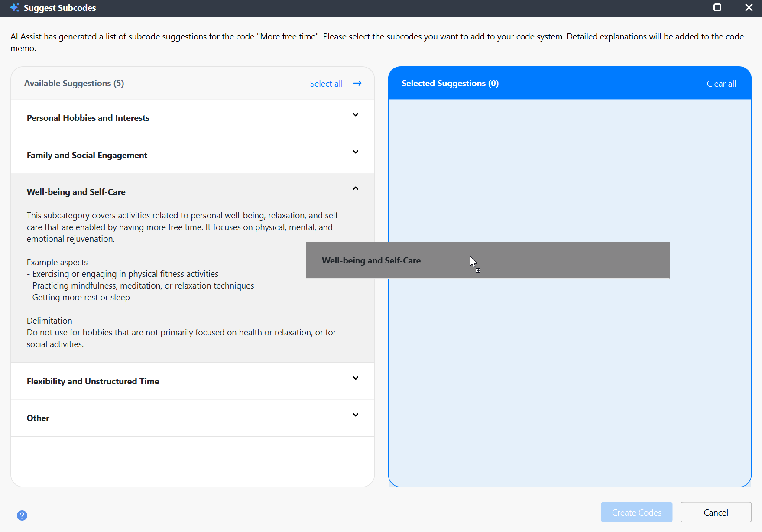762x532 pixels.
Task: Select the Well-being and Self-Care header
Action: pos(76,191)
